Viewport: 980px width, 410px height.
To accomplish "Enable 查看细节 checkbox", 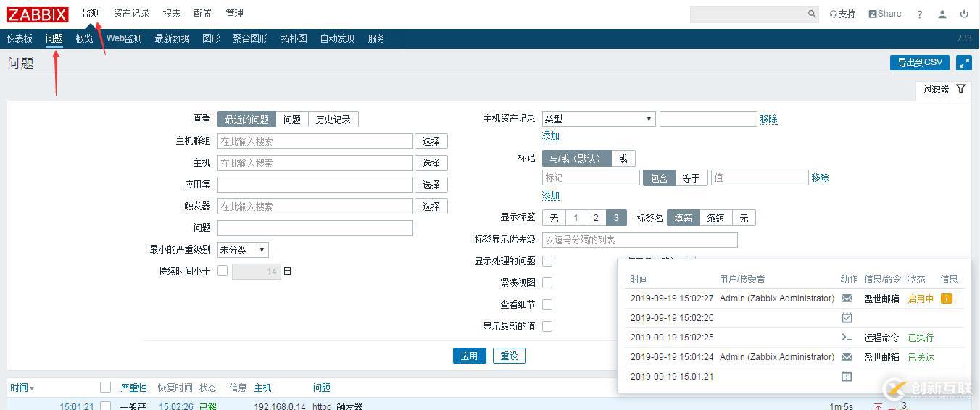I will pyautogui.click(x=547, y=304).
